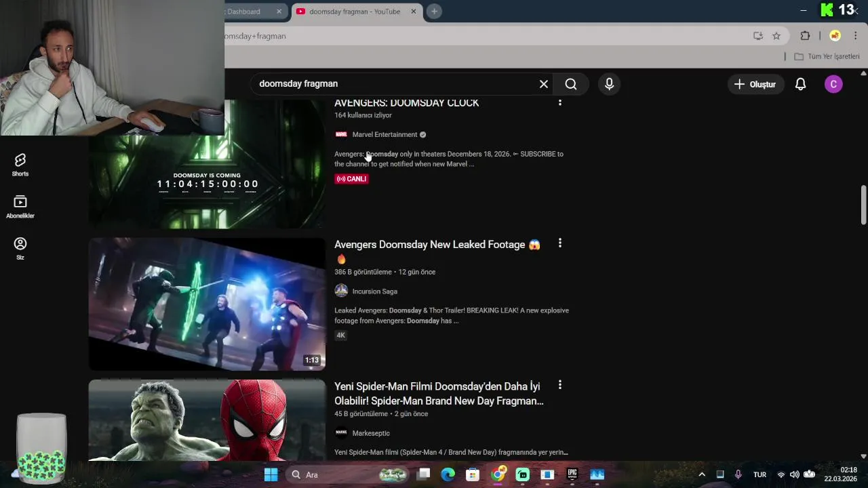Open the volume speaker tray icon

pos(794,474)
